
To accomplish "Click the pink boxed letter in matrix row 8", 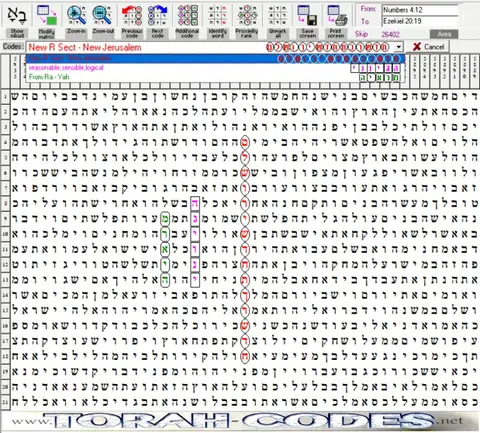I will pyautogui.click(x=195, y=203).
